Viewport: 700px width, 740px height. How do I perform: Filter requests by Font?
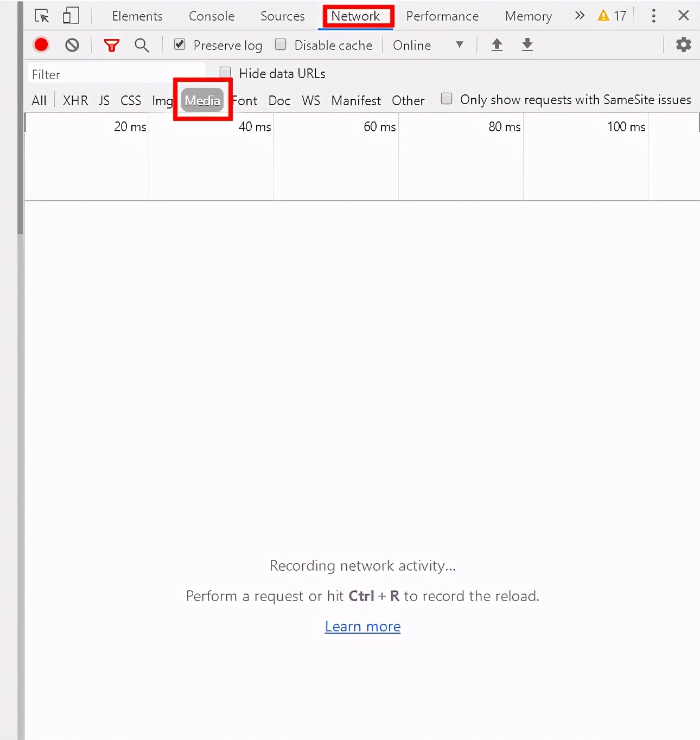pyautogui.click(x=245, y=100)
